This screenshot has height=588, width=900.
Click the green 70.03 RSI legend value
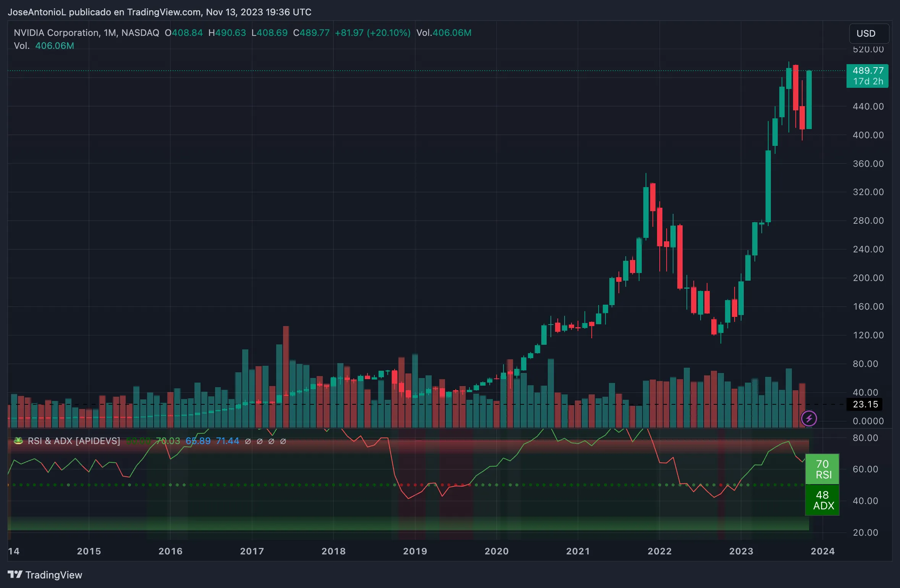(x=168, y=441)
